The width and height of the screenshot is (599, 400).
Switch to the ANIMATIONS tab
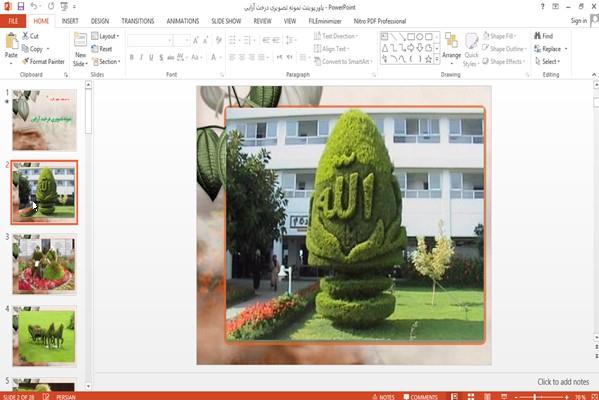pyautogui.click(x=183, y=21)
